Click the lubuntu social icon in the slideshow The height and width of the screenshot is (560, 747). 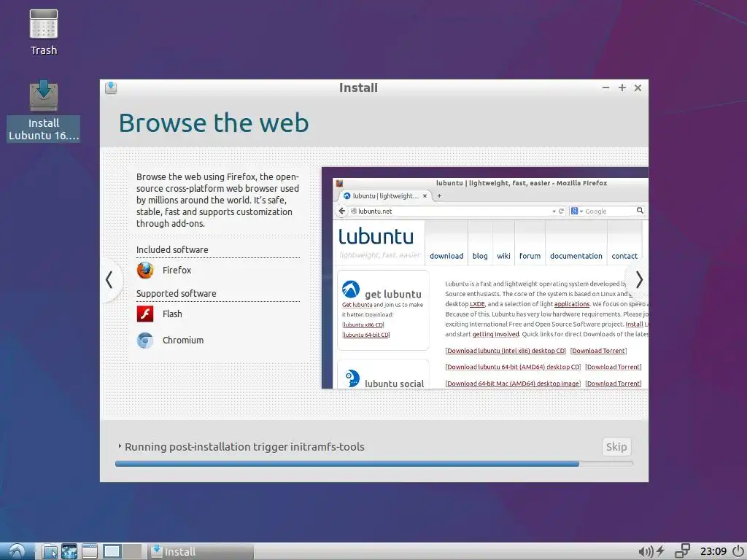point(352,378)
